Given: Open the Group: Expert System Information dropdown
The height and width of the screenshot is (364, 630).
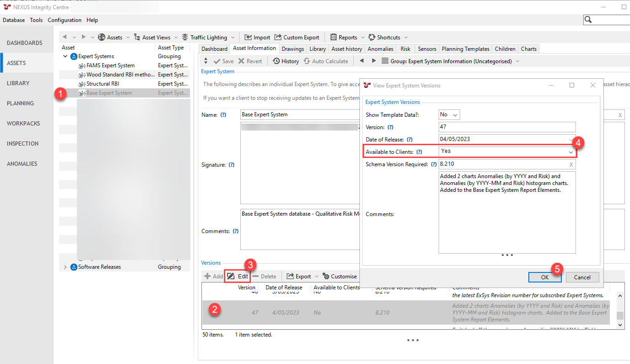Looking at the screenshot, I should (451, 61).
